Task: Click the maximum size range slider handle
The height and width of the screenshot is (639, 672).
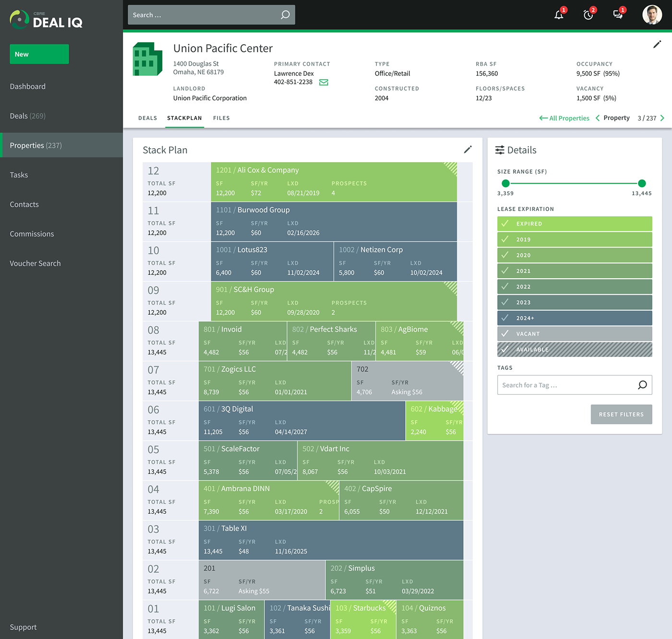Action: click(642, 183)
